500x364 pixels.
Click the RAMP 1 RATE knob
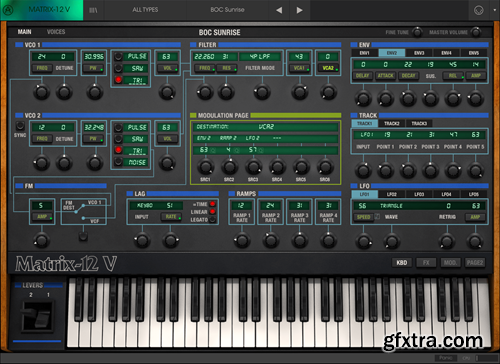[242, 240]
